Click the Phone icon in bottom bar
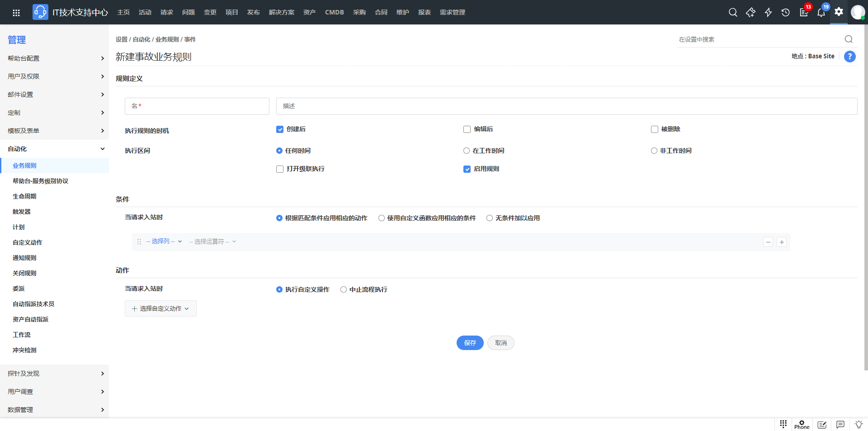The width and height of the screenshot is (868, 431). point(802,425)
